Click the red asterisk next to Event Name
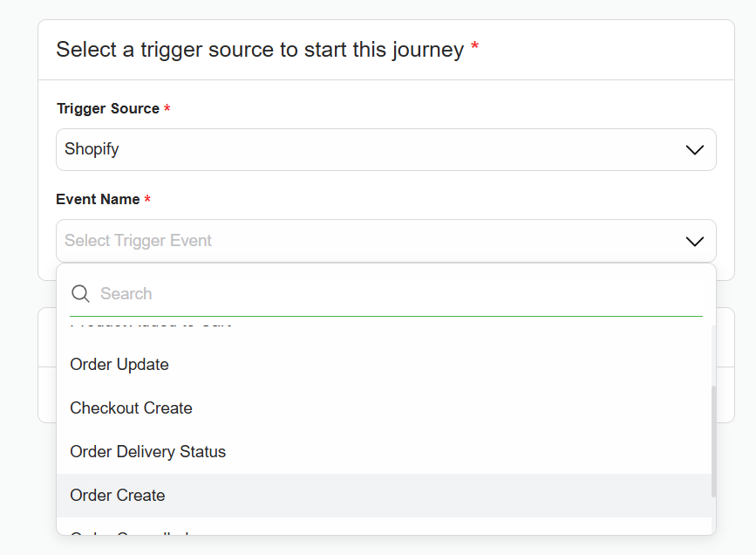Image resolution: width=756 pixels, height=555 pixels. 147,200
